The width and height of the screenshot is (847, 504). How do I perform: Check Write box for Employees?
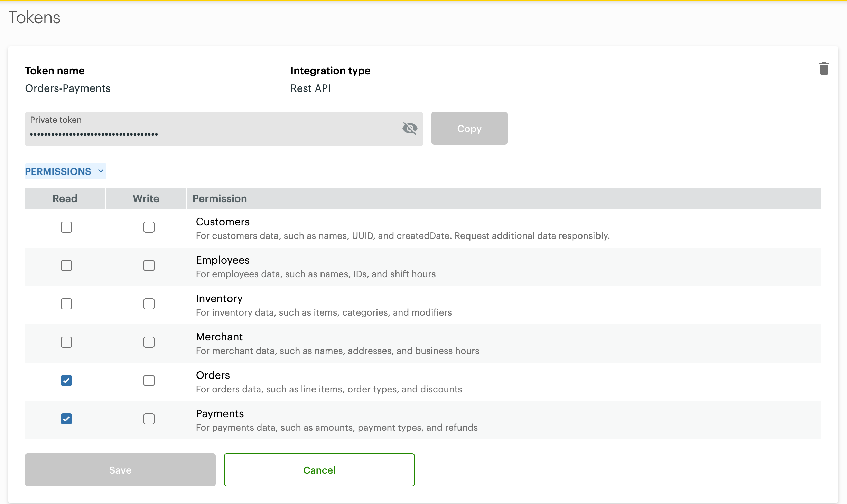point(149,265)
